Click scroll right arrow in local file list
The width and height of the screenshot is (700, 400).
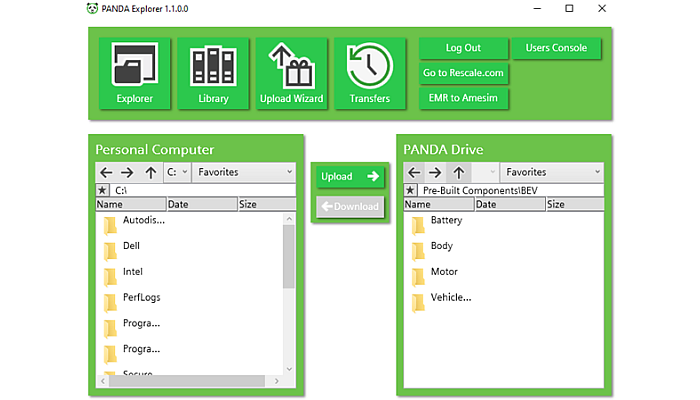277,381
